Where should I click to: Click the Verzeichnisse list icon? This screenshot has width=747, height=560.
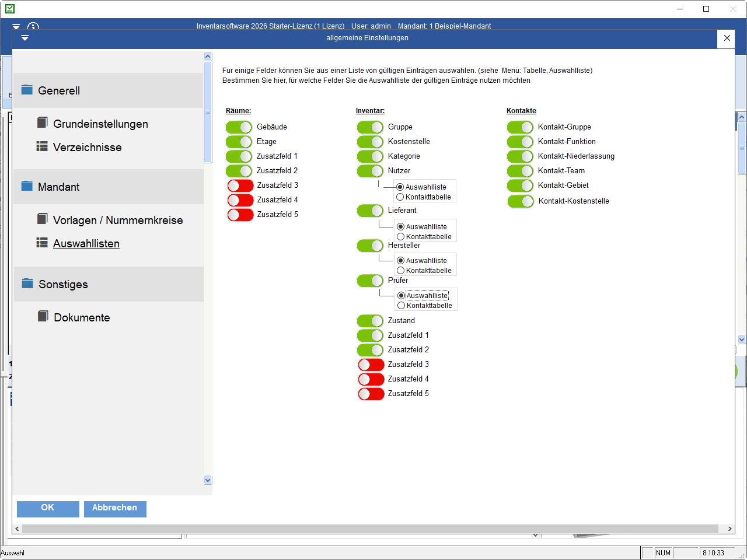[42, 146]
